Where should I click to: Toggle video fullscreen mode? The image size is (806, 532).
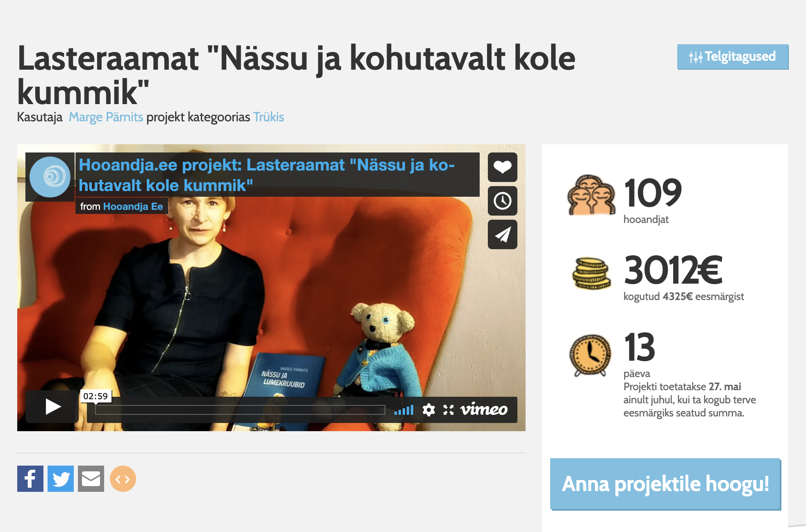click(x=449, y=410)
